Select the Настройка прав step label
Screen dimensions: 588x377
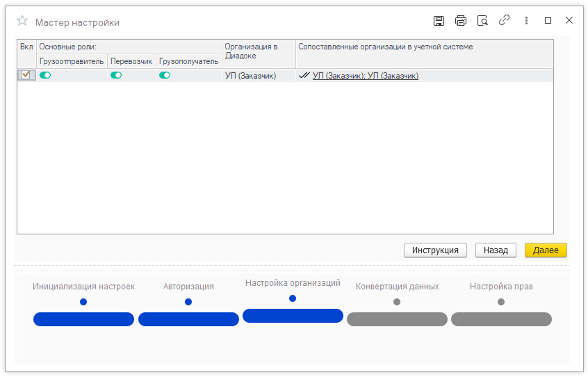tap(501, 287)
